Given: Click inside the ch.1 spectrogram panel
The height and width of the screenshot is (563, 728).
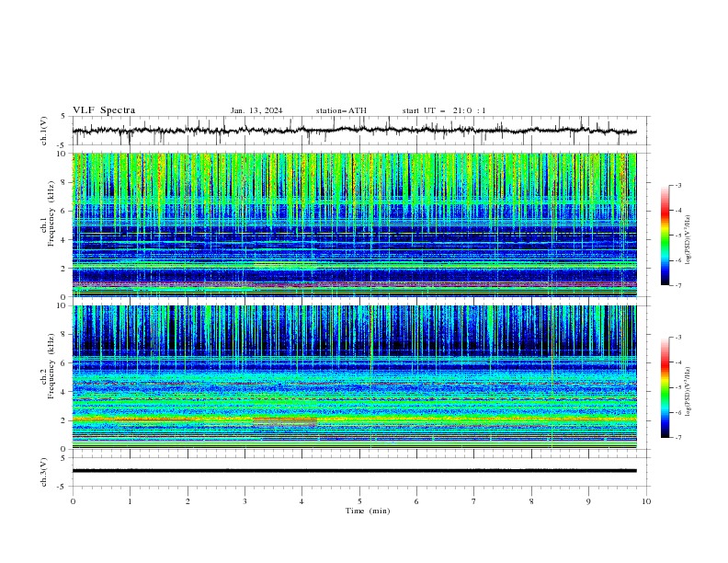Looking at the screenshot, I should coord(354,224).
